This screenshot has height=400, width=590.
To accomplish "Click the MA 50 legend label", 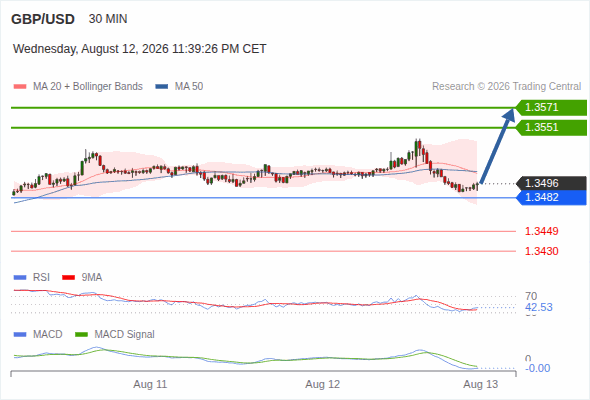I will click(x=189, y=87).
